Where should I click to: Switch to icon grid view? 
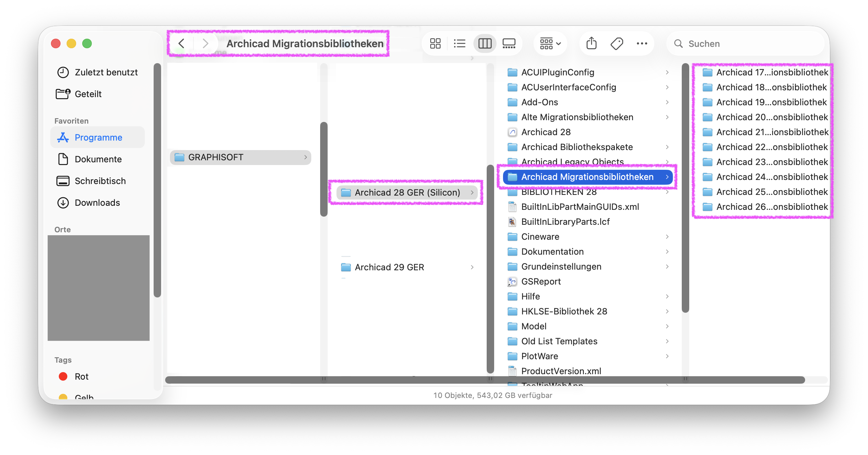point(435,43)
